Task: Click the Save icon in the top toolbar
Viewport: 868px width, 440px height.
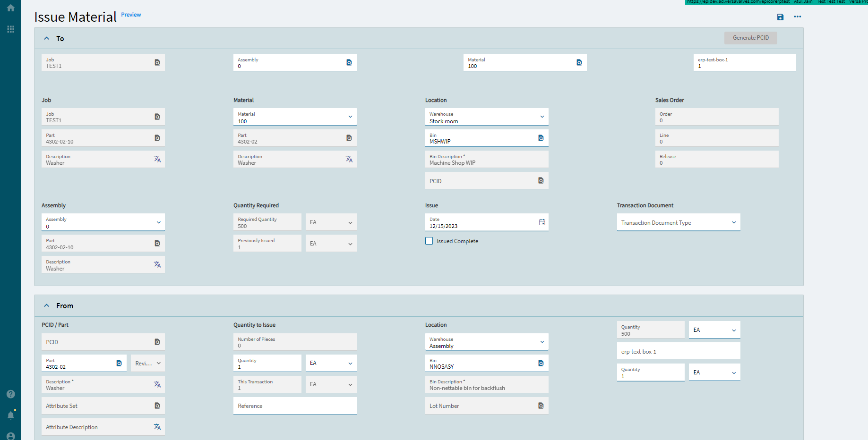Action: tap(780, 17)
